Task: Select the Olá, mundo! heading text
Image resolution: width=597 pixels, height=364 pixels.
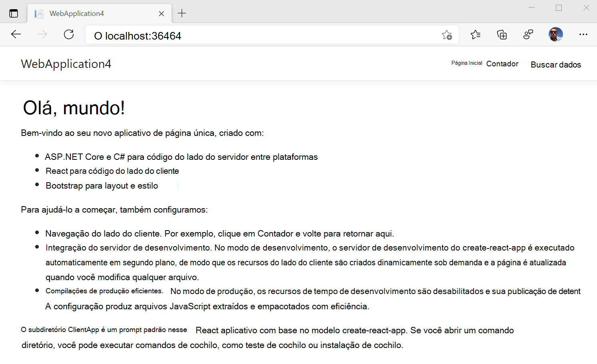Action: coord(74,107)
